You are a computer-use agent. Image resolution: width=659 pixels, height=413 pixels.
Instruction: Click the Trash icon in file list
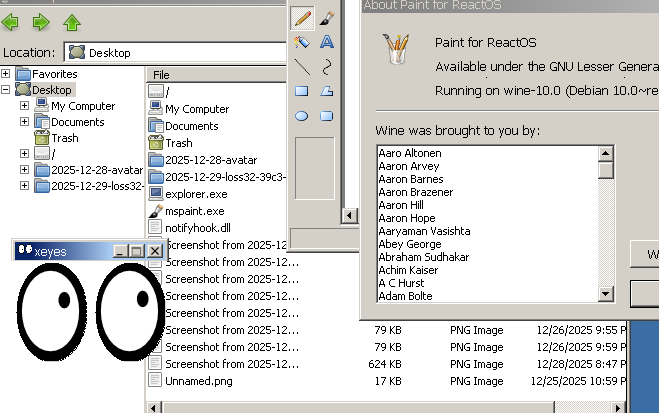(156, 143)
